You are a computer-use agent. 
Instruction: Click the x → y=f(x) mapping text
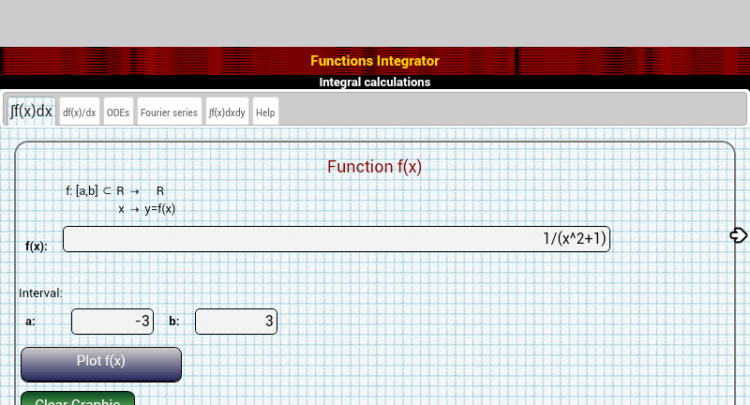146,209
